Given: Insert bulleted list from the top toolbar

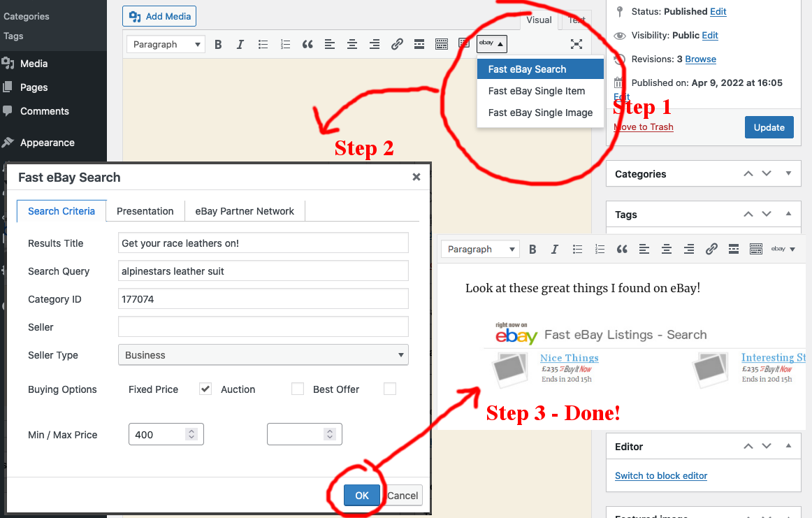Looking at the screenshot, I should coord(263,45).
